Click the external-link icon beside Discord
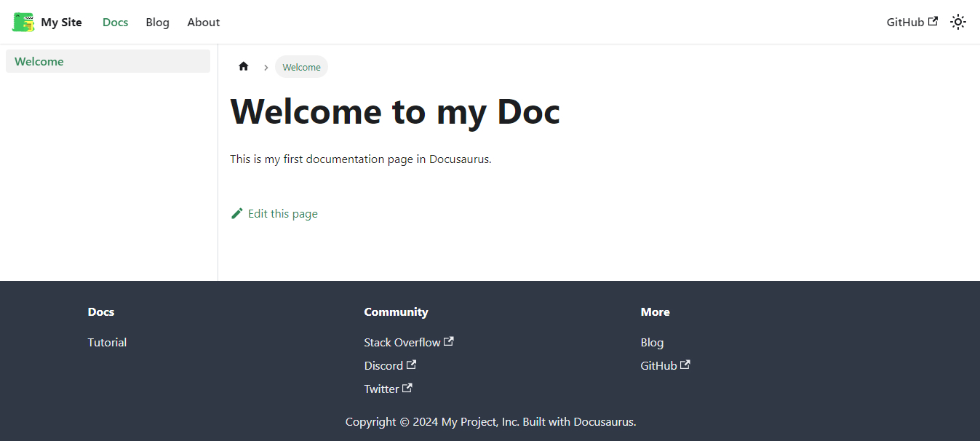The width and height of the screenshot is (980, 441). tap(412, 364)
